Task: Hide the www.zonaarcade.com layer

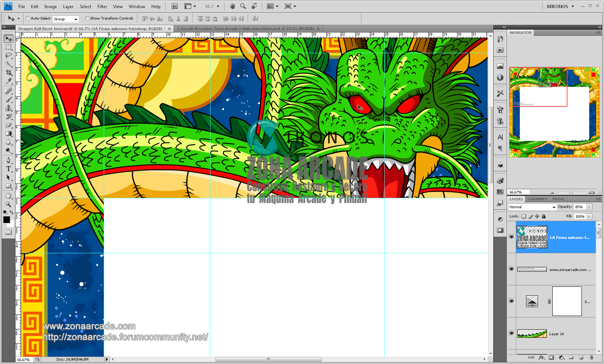Action: 511,269
